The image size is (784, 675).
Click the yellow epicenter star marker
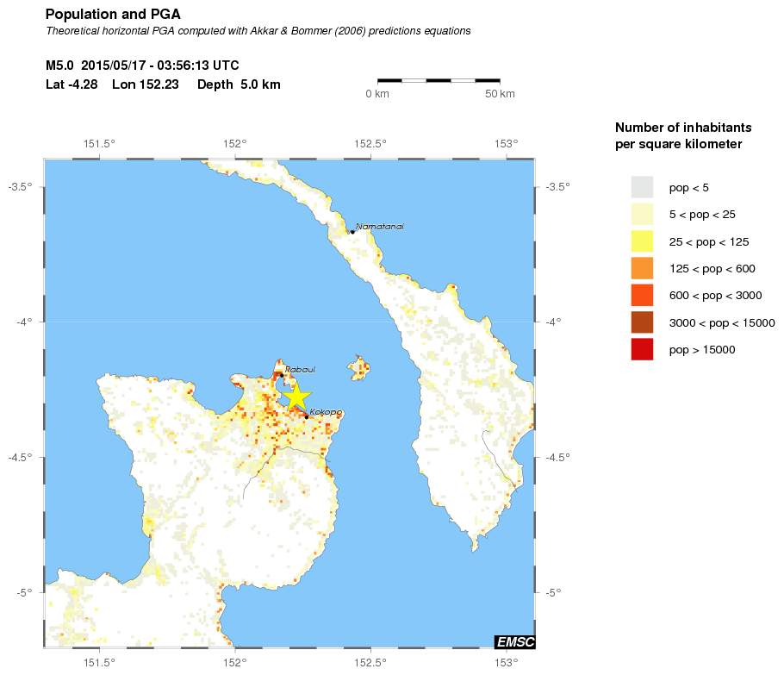296,397
